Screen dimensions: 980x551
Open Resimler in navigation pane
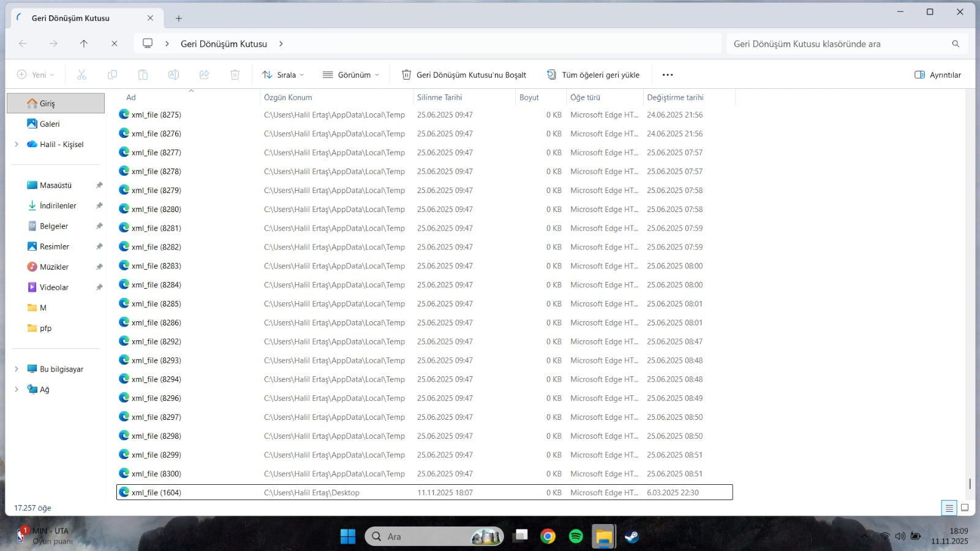click(56, 246)
